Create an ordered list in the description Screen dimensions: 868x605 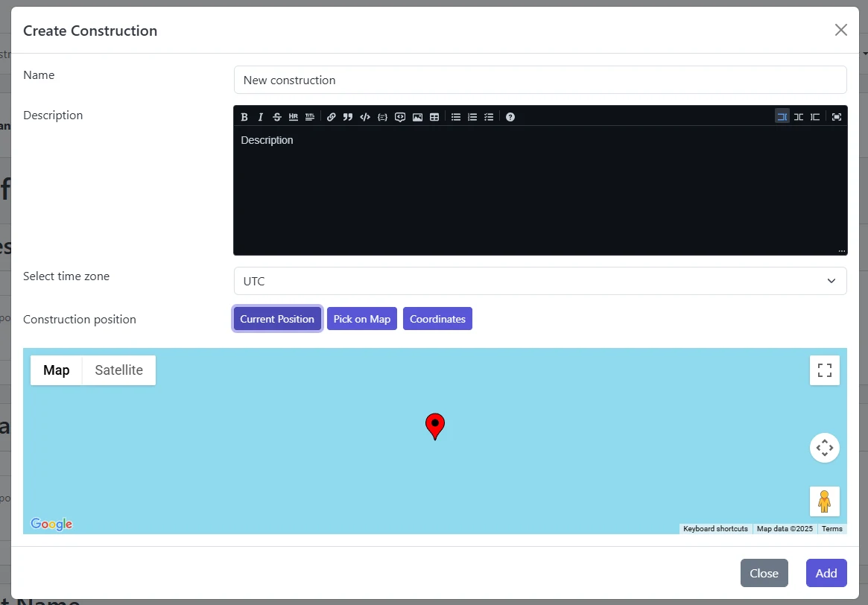[472, 116]
